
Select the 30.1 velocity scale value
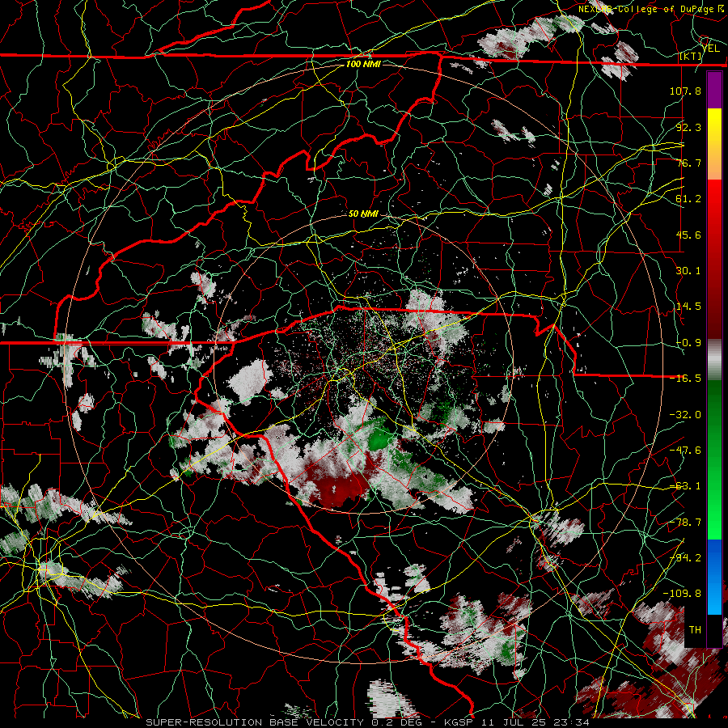(688, 271)
